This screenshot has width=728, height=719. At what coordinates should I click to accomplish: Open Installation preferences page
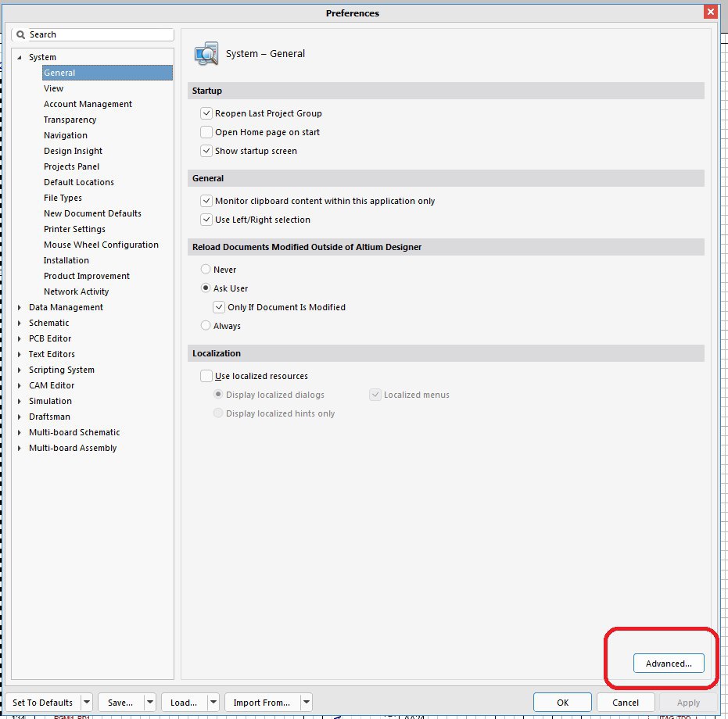[x=66, y=260]
